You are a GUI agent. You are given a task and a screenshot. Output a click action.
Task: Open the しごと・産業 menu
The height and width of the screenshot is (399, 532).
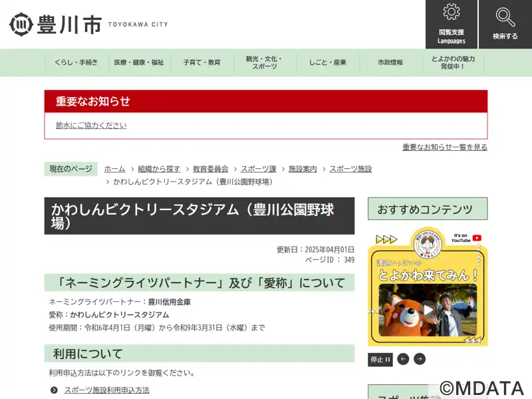click(327, 63)
